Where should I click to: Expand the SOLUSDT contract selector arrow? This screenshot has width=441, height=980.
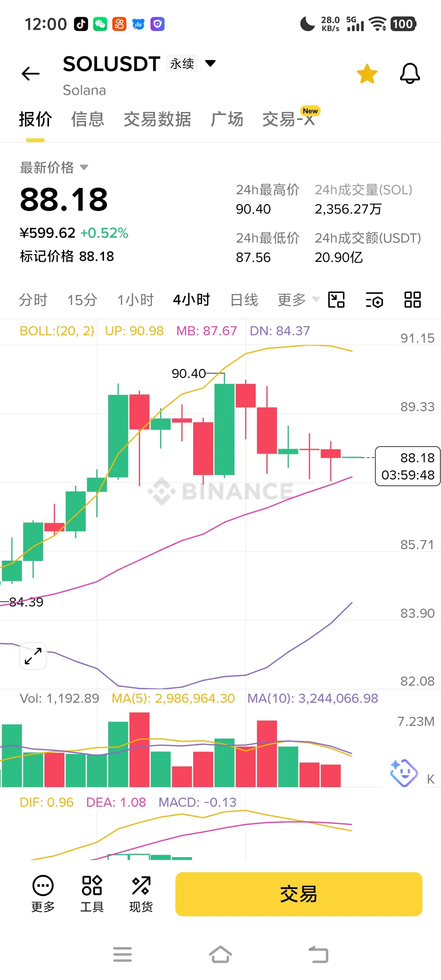pos(210,63)
